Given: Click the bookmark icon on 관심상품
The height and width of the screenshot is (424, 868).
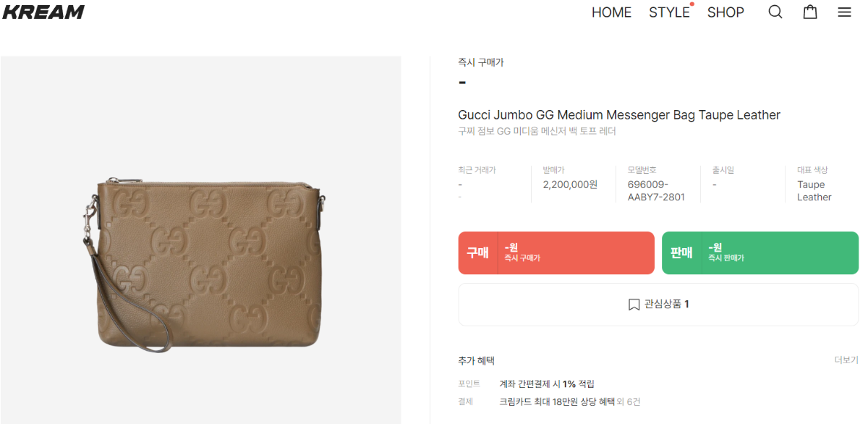Looking at the screenshot, I should 634,305.
